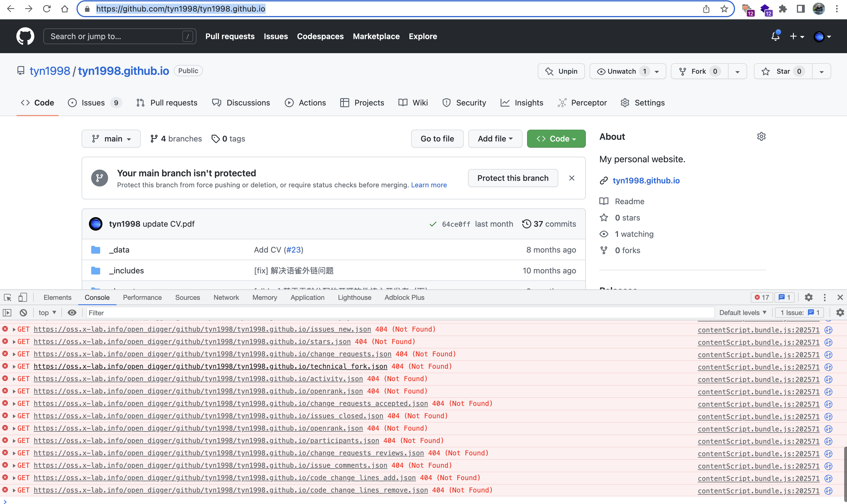Click the commit history clock icon
This screenshot has width=847, height=504.
526,224
